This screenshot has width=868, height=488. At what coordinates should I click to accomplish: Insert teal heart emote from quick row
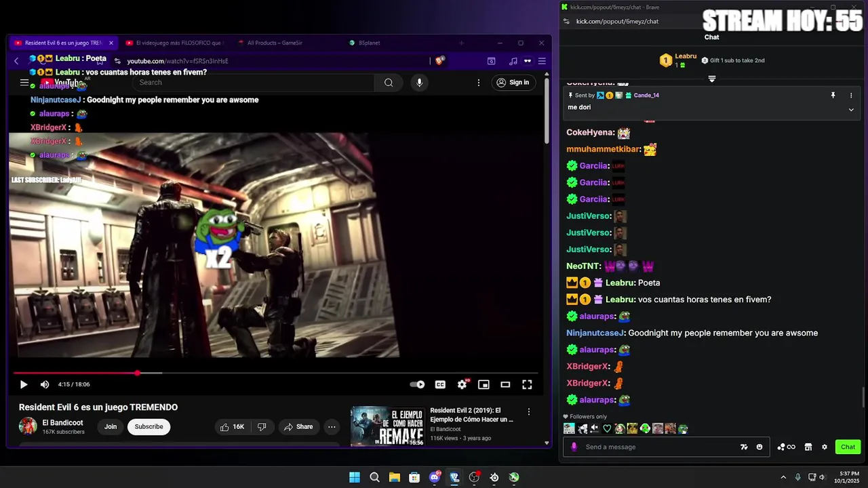tap(607, 428)
